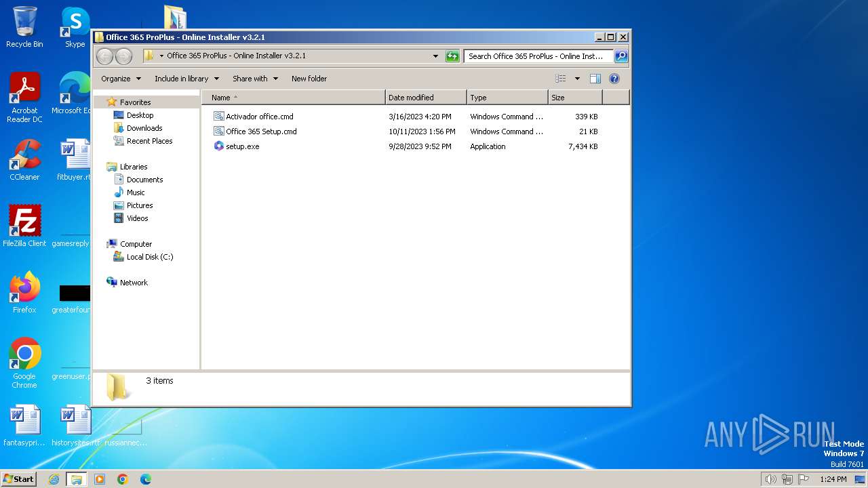Open the Organize dropdown menu
The image size is (868, 488).
[121, 79]
